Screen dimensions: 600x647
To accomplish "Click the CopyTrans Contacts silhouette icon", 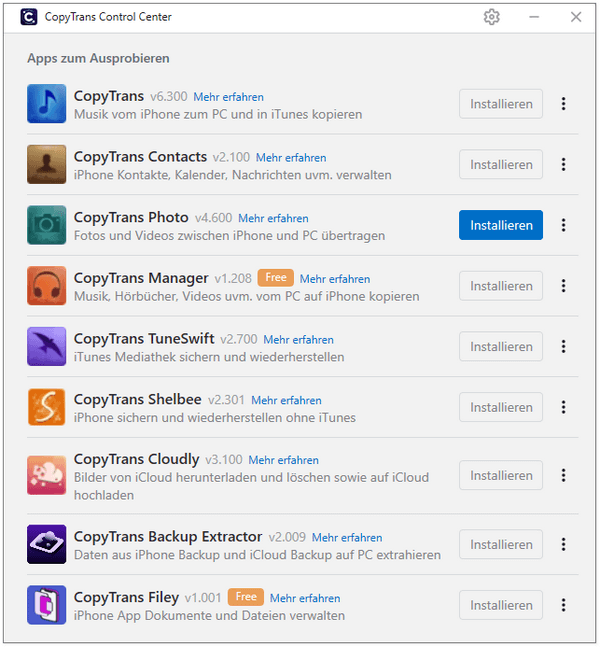I will pos(47,164).
